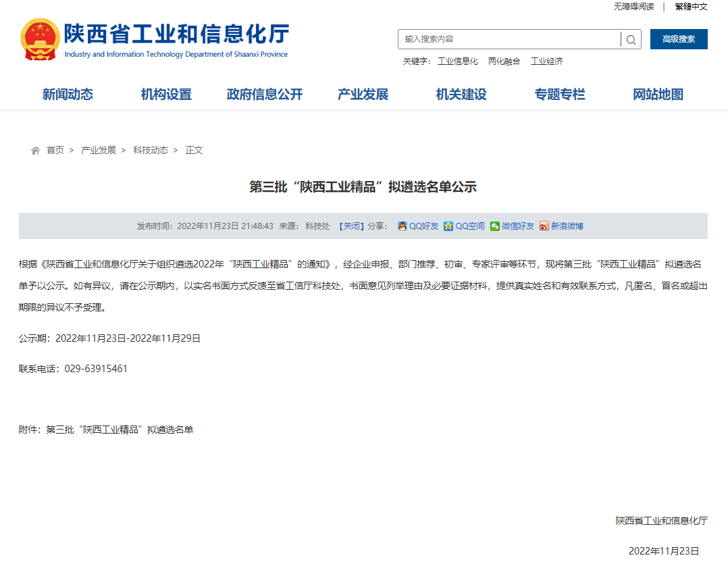This screenshot has width=728, height=568.
Task: Open the 新闻动态 menu
Action: point(68,95)
